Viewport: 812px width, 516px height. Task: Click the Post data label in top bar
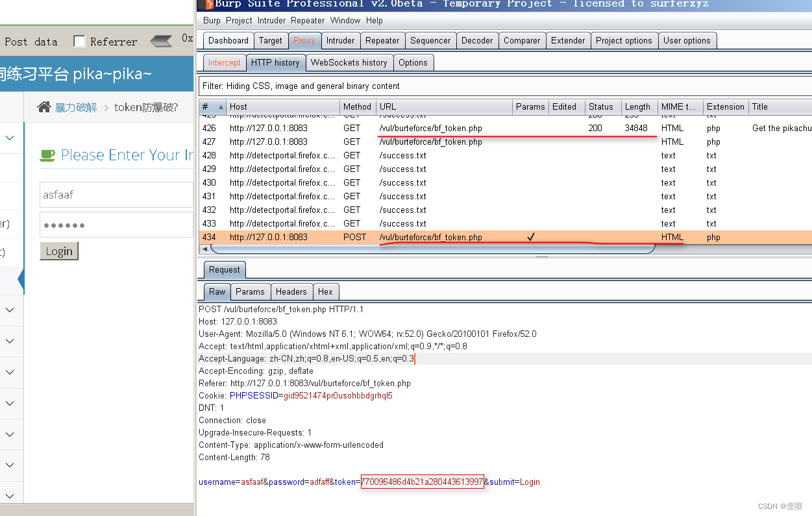[31, 42]
